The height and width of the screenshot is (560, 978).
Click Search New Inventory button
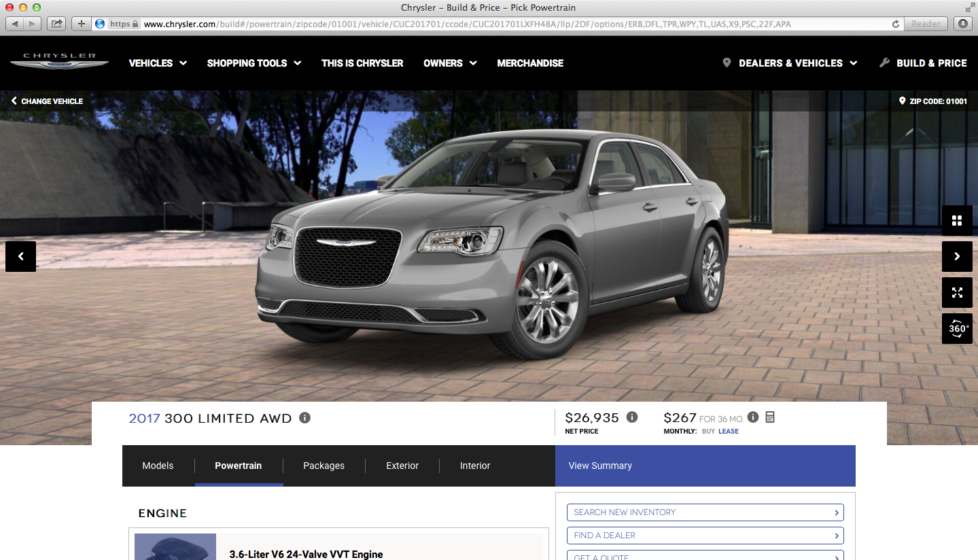705,512
